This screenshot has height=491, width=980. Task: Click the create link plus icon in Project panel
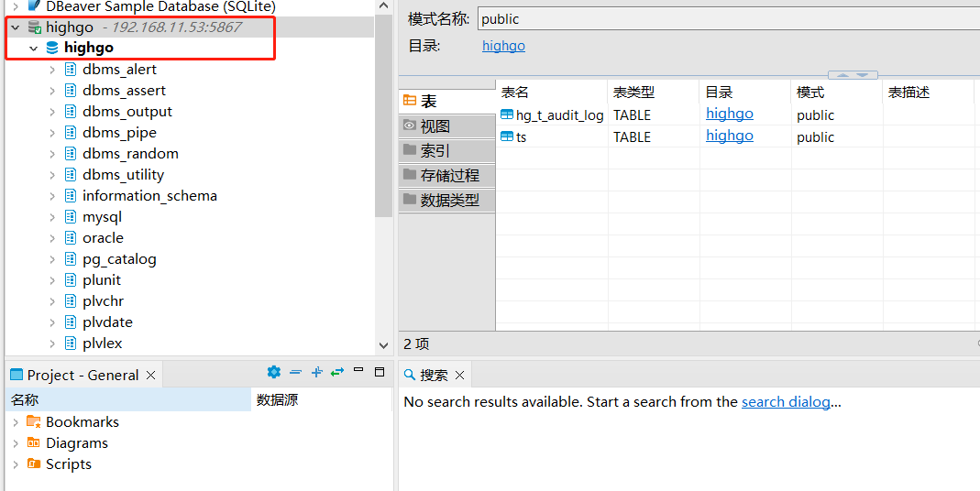[317, 372]
